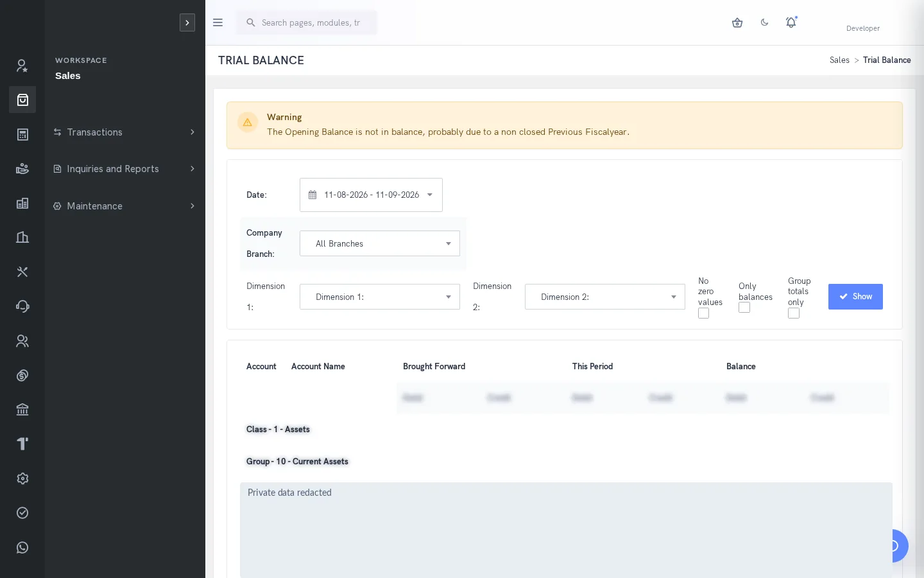Open the Dimension 1 dropdown
The width and height of the screenshot is (924, 578).
(380, 297)
